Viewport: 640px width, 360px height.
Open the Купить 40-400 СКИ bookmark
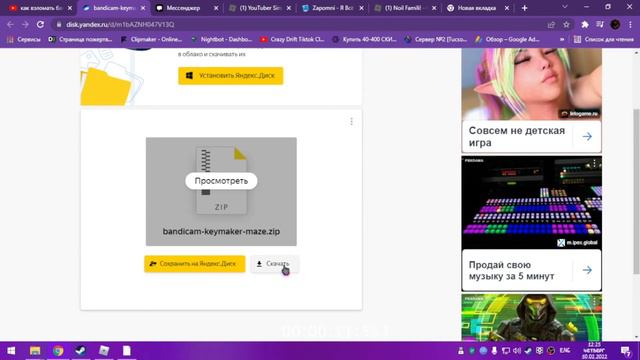pos(364,40)
